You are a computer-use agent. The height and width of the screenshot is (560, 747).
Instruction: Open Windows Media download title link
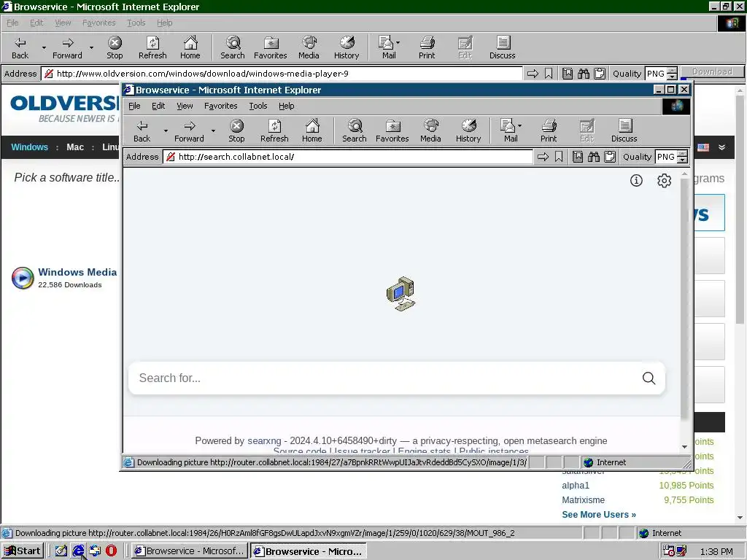77,273
